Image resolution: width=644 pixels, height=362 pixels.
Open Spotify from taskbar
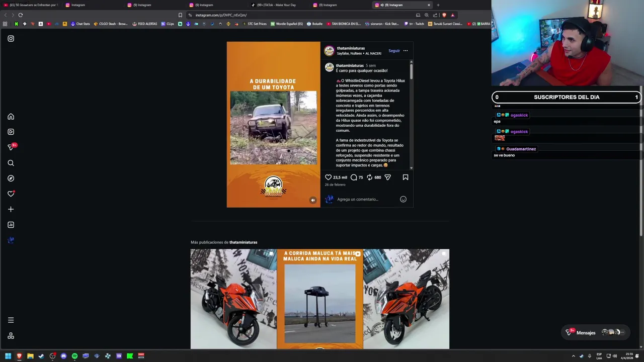point(74,356)
